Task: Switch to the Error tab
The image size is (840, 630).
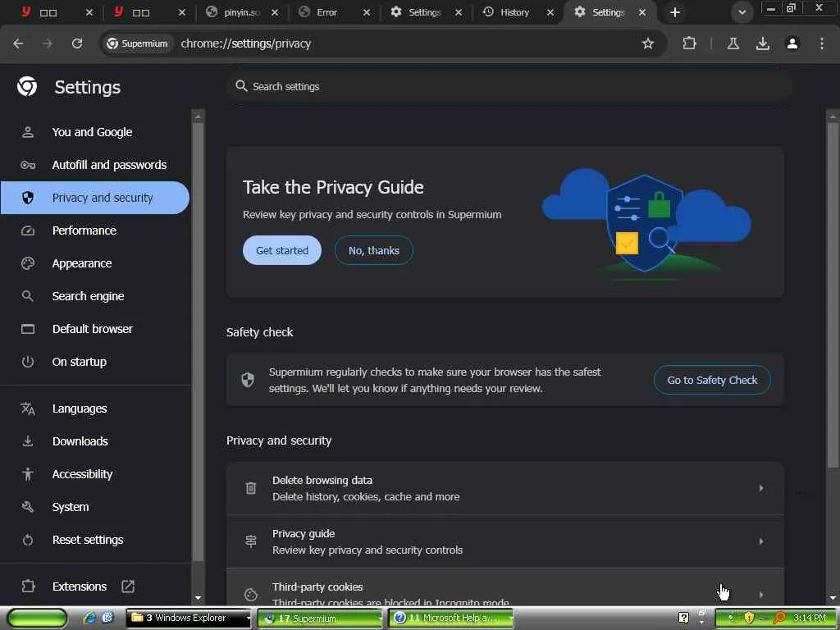Action: pos(326,12)
